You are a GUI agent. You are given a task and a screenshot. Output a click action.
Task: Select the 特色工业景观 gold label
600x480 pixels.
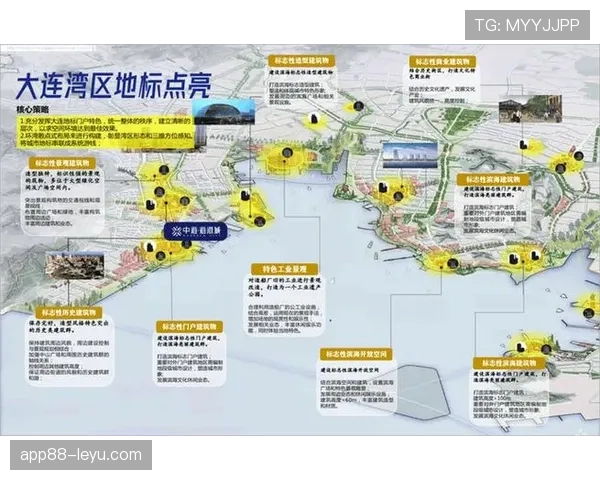pos(285,268)
